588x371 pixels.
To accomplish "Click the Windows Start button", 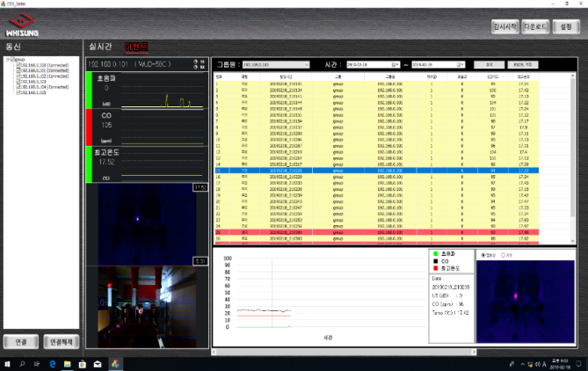I will [7, 363].
